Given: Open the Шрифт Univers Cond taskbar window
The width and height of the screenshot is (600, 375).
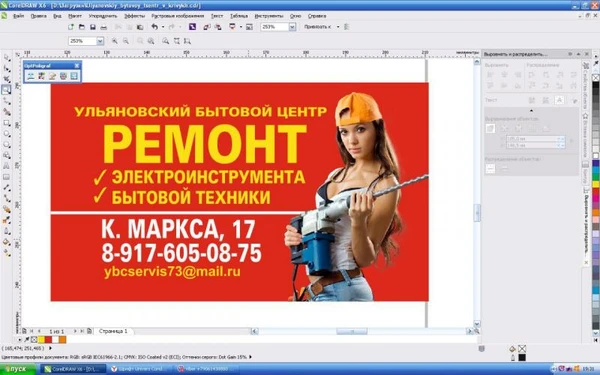Looking at the screenshot, I should click(140, 369).
